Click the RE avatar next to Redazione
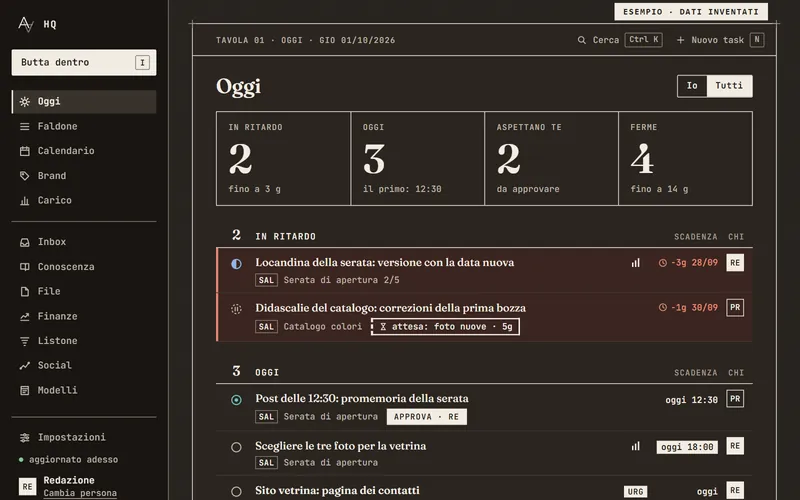The height and width of the screenshot is (500, 800). click(27, 487)
